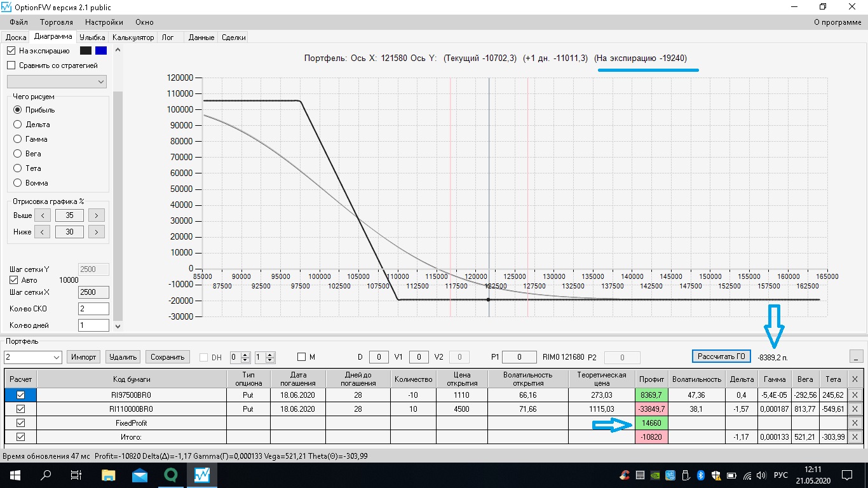Click the touchpad tray icon

click(641, 475)
